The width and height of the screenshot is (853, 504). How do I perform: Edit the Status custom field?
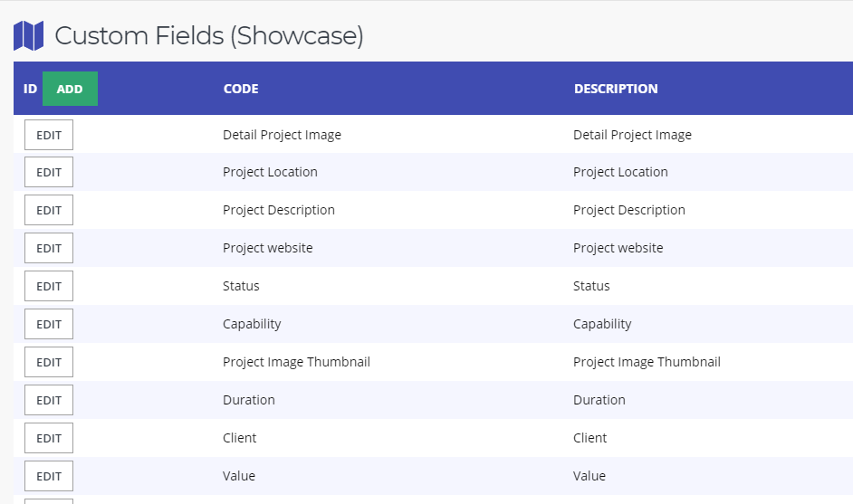(49, 286)
